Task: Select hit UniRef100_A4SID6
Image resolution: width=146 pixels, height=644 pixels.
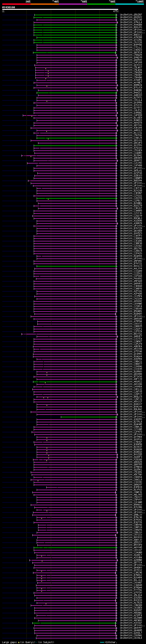Action: pos(131,384)
